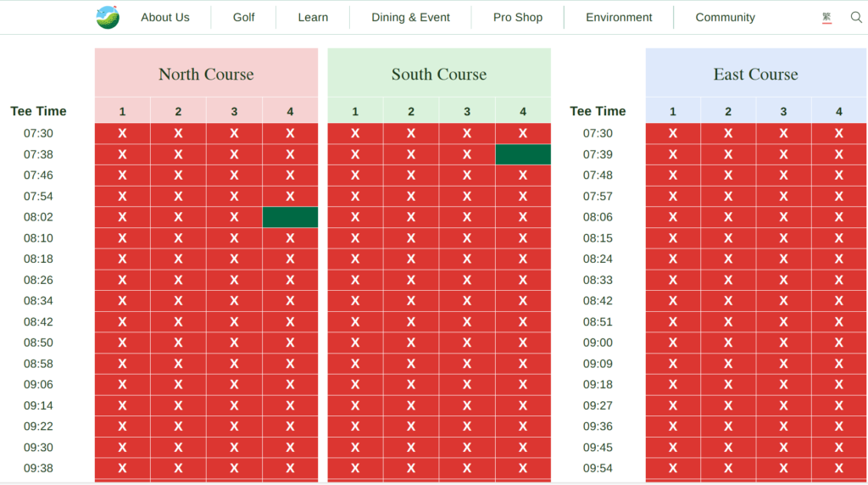Click the South Course header
Screen dimensions: 868x485
tap(439, 74)
